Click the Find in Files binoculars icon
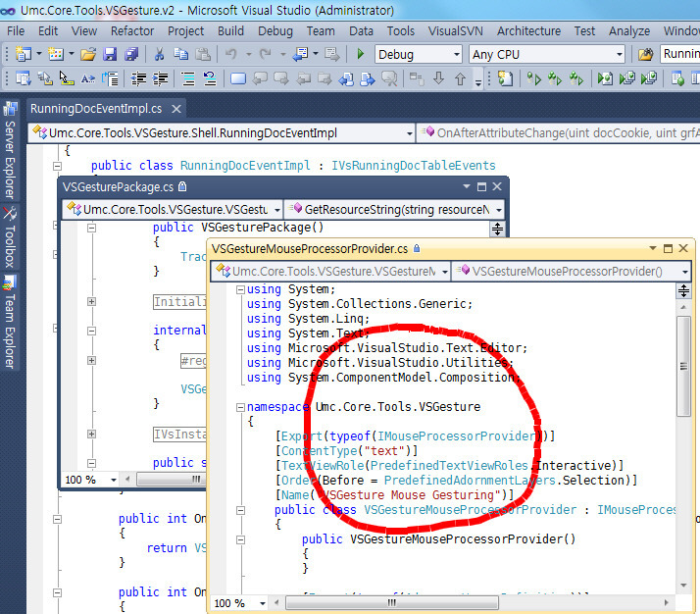The image size is (700, 614). (x=645, y=54)
